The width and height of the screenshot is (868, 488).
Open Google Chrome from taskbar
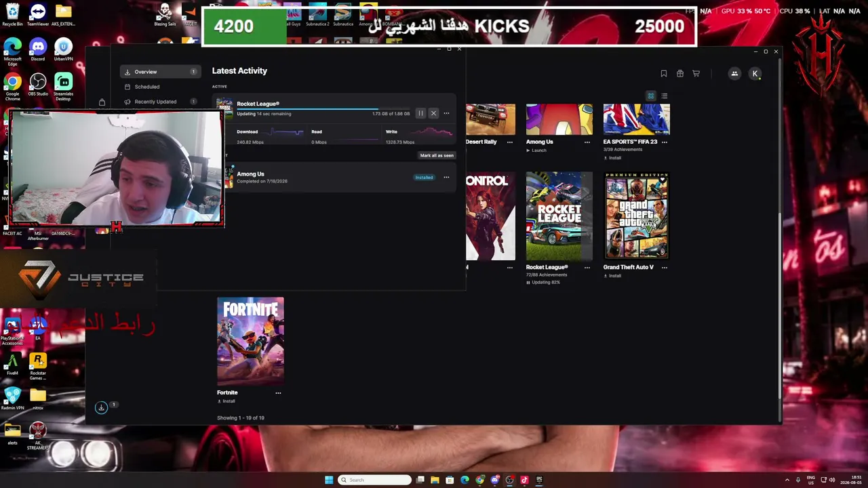(x=479, y=480)
